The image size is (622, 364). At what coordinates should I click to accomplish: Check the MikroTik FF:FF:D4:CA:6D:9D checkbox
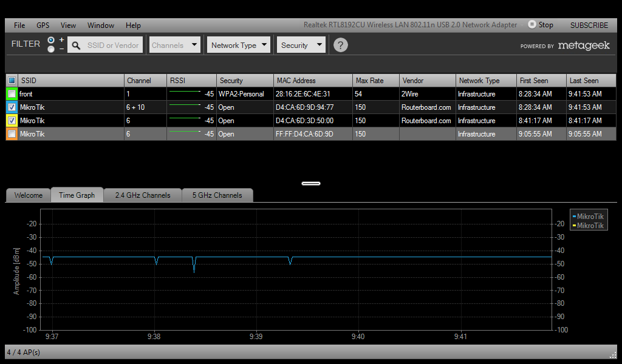pyautogui.click(x=12, y=134)
